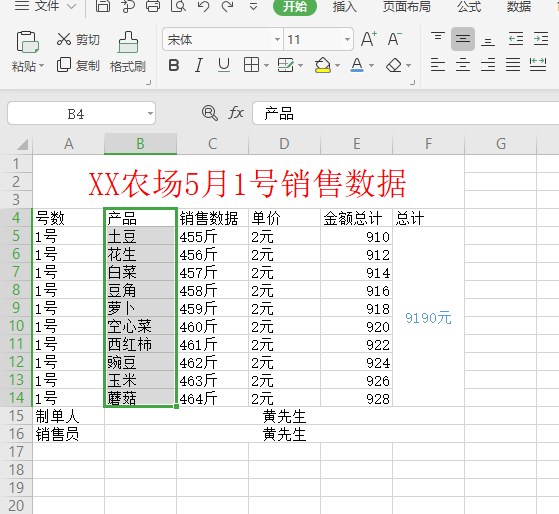This screenshot has height=514, width=559.
Task: Click the cell showing 928
Action: [x=356, y=398]
